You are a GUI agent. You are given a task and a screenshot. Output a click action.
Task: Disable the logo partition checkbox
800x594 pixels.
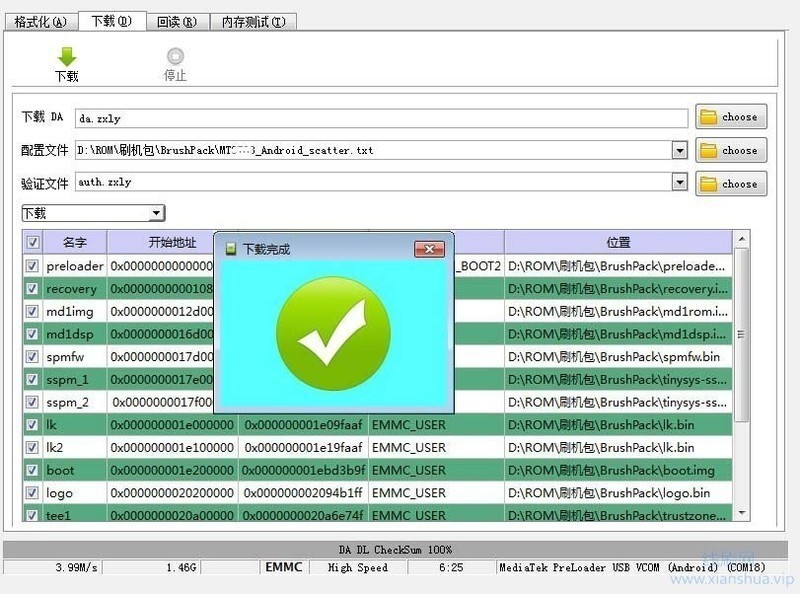point(32,492)
